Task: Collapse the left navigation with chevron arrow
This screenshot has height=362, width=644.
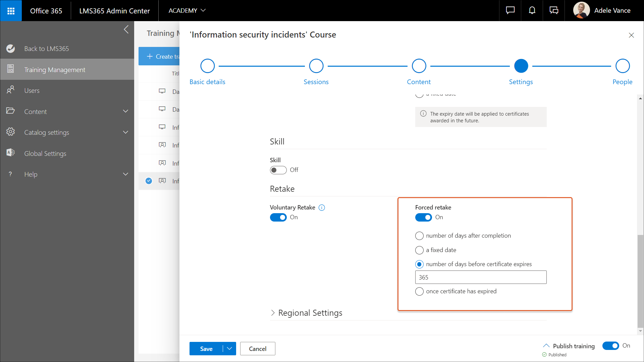Action: pyautogui.click(x=126, y=29)
